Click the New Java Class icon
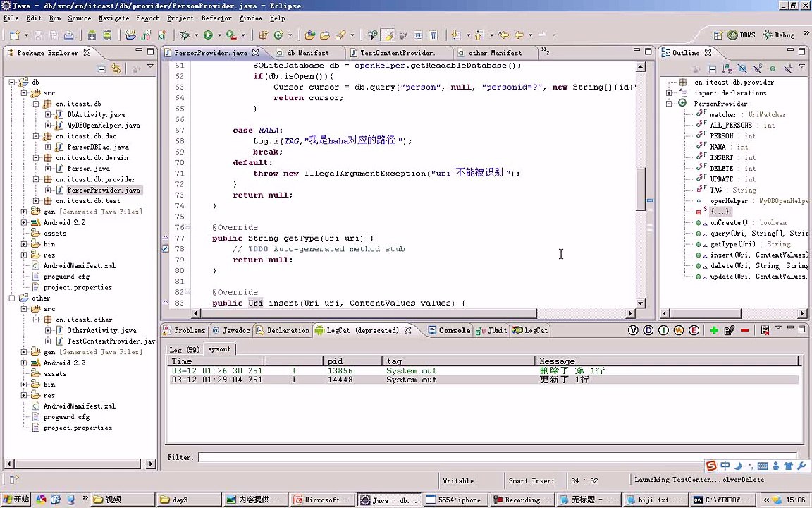The image size is (812, 508). [x=278, y=35]
